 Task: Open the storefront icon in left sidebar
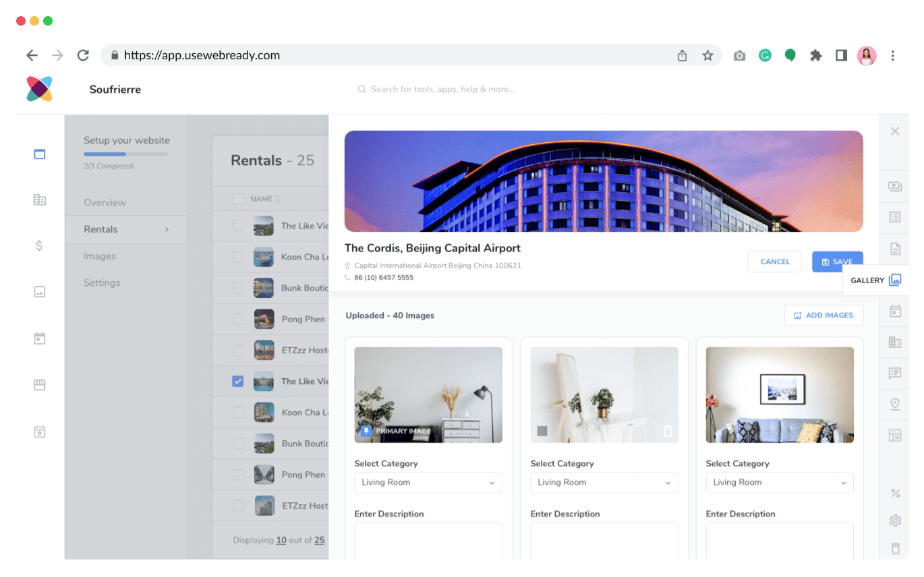click(x=40, y=385)
